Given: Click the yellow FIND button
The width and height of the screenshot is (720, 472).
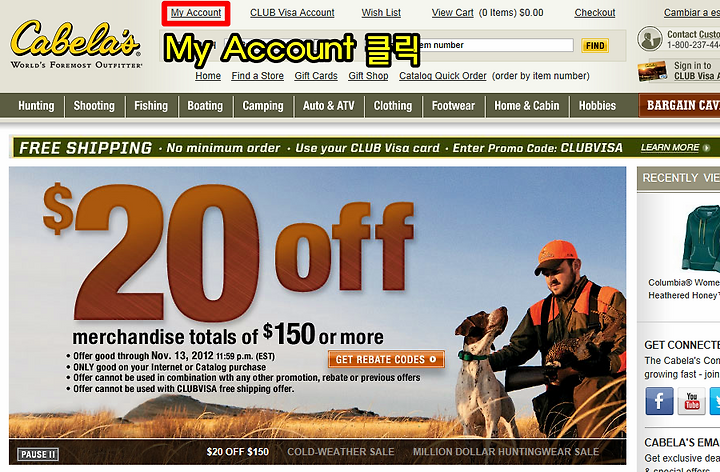Looking at the screenshot, I should (x=595, y=45).
